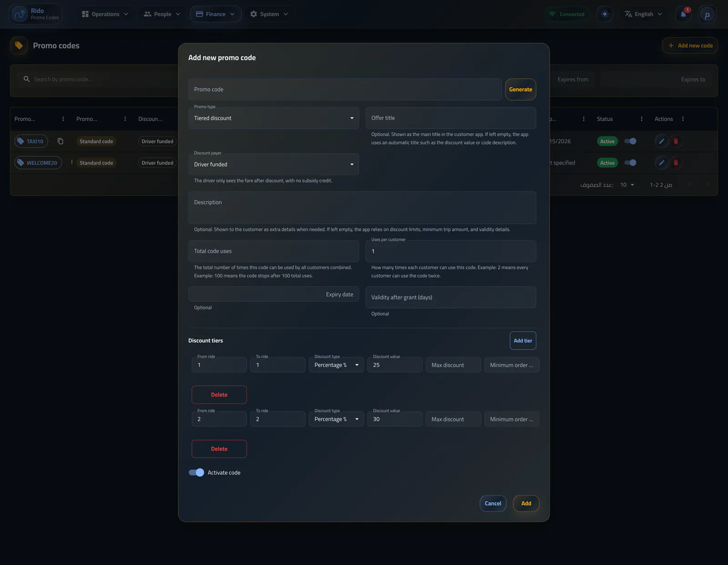The width and height of the screenshot is (728, 565).
Task: Click the Uses per customer field
Action: tap(450, 251)
